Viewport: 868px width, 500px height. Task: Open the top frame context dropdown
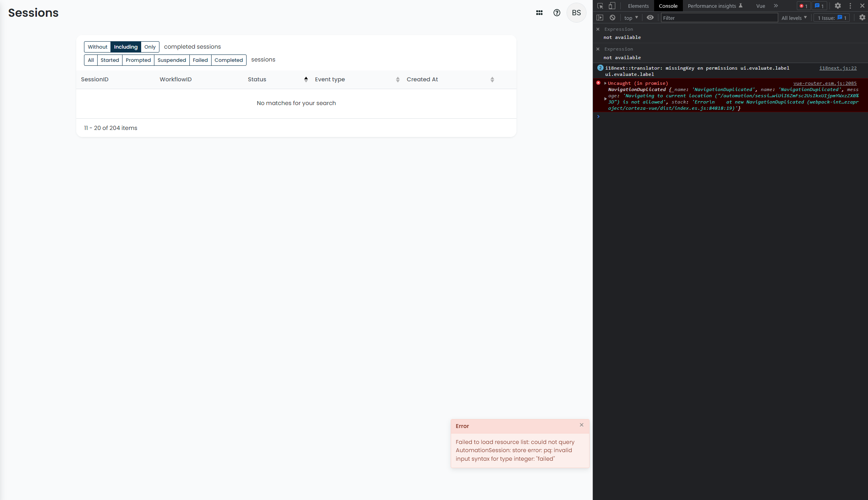click(x=630, y=18)
